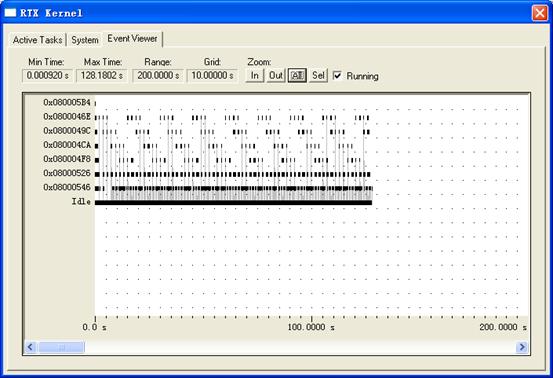Click the 100.0000 s timeline marker
This screenshot has height=378, width=553.
point(311,327)
